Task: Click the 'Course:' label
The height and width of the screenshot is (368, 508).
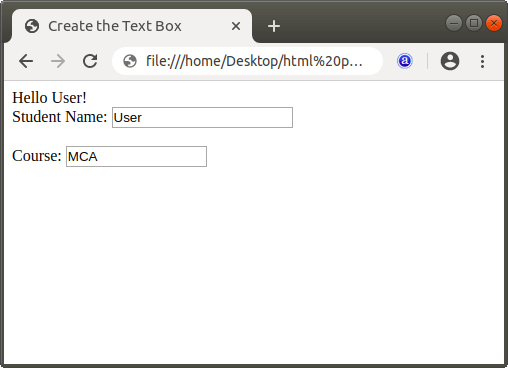Action: 37,156
